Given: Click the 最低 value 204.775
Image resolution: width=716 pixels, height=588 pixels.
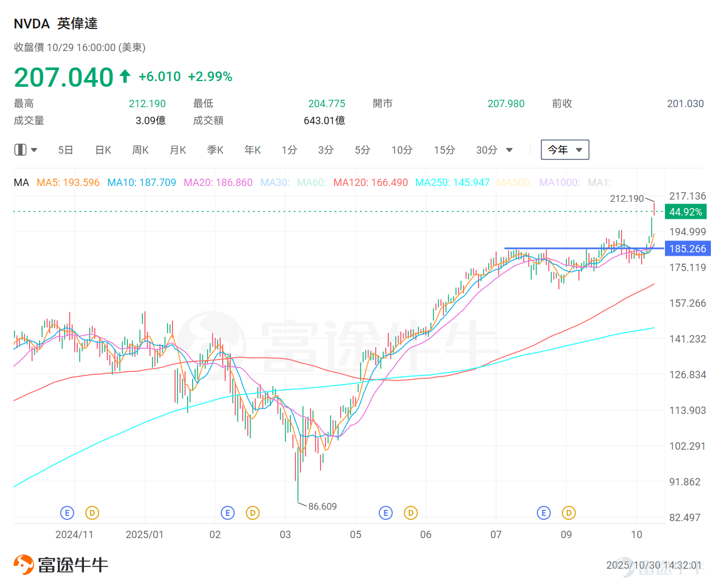Looking at the screenshot, I should click(327, 104).
